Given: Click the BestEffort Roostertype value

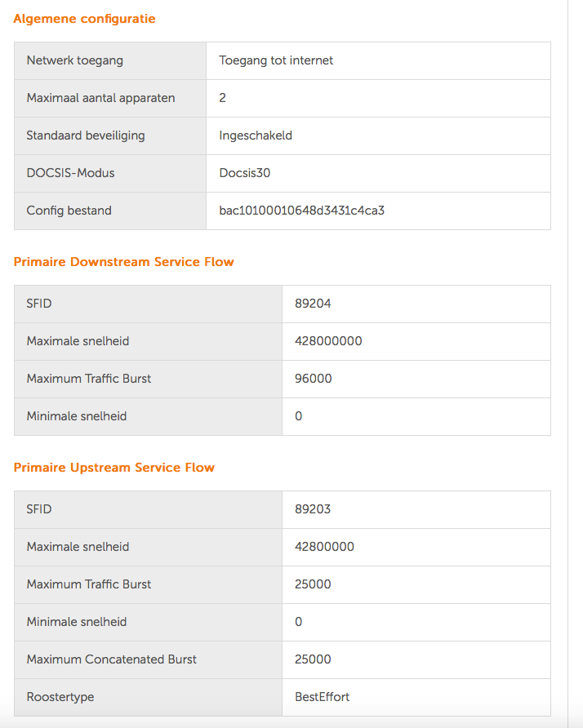Looking at the screenshot, I should pyautogui.click(x=322, y=697).
